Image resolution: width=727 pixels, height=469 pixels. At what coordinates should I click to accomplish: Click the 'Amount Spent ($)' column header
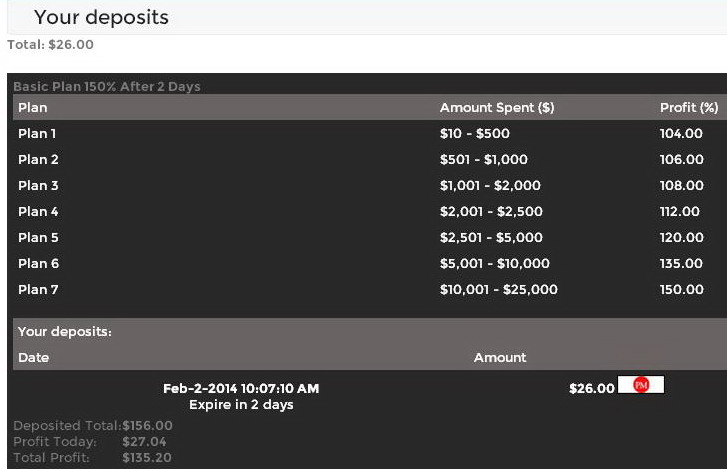pos(497,107)
